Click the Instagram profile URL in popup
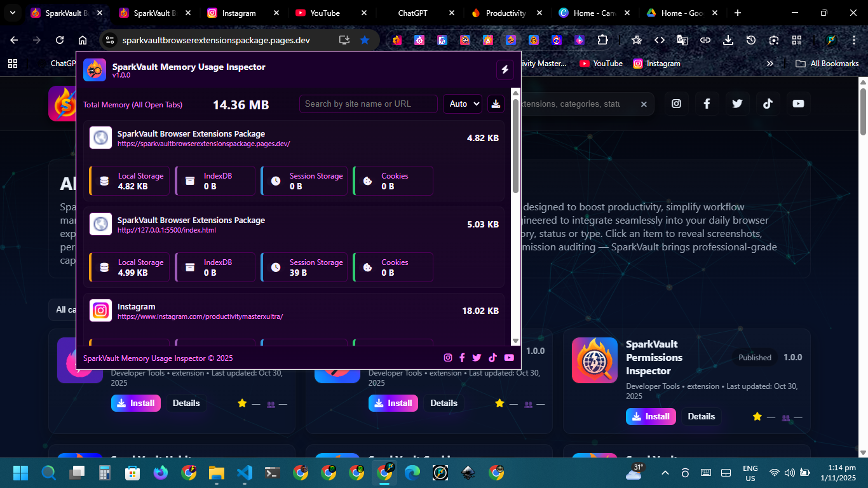This screenshot has height=488, width=868. [200, 316]
